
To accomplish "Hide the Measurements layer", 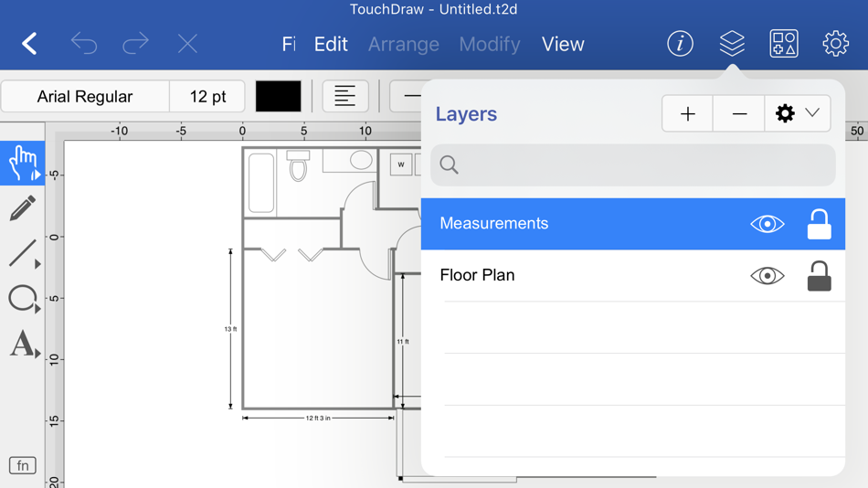I will coord(767,224).
